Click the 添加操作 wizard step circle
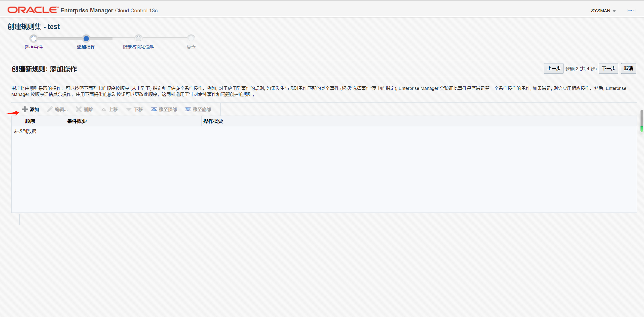Screen dimensions: 644x318 click(x=86, y=39)
